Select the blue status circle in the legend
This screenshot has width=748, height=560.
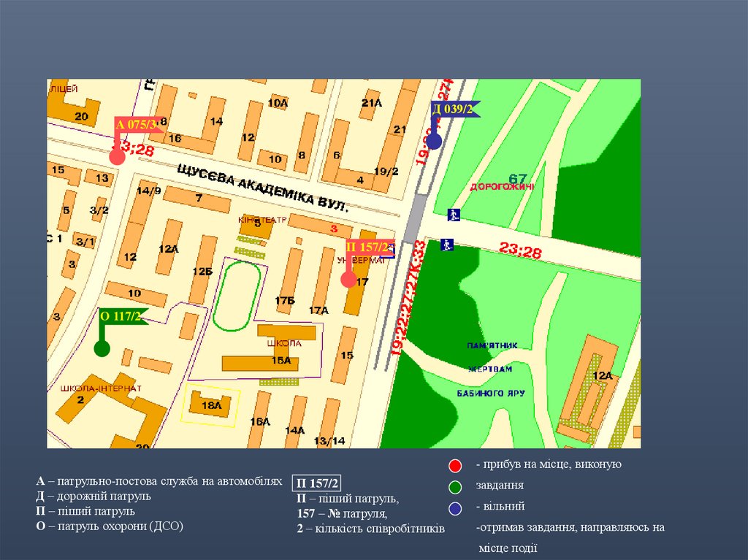(455, 508)
